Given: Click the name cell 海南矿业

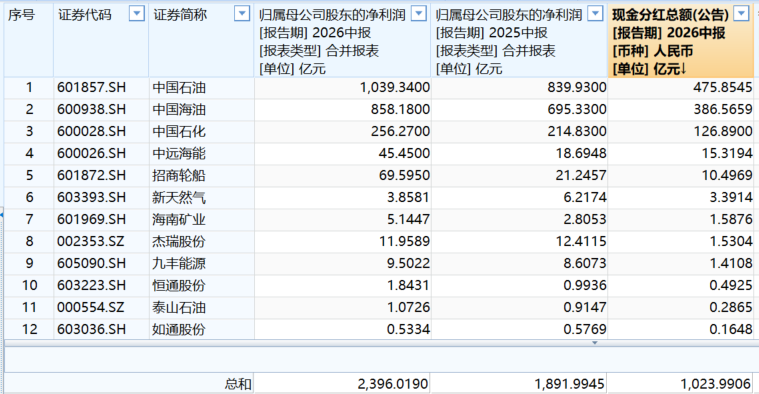Looking at the screenshot, I should pos(179,219).
